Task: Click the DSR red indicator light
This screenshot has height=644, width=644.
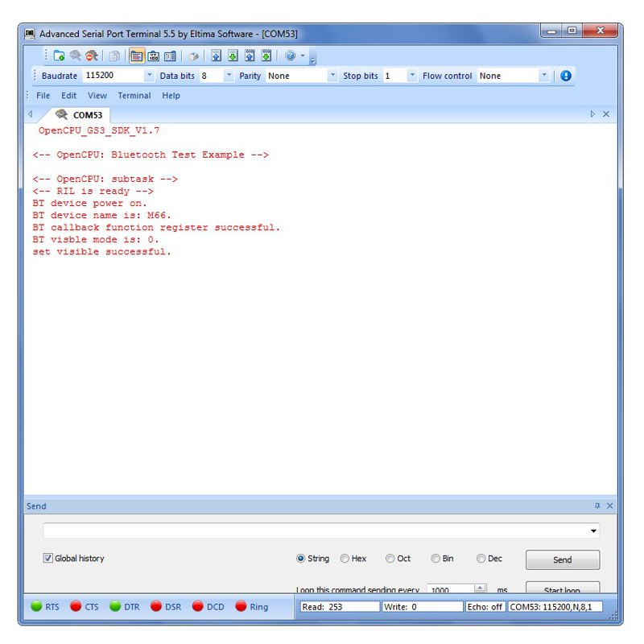Action: (x=156, y=606)
